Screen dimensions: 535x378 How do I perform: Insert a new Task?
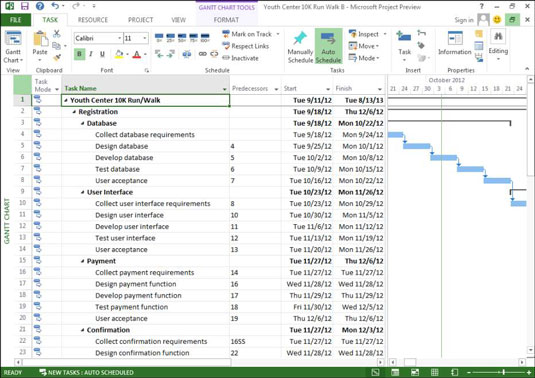click(404, 46)
